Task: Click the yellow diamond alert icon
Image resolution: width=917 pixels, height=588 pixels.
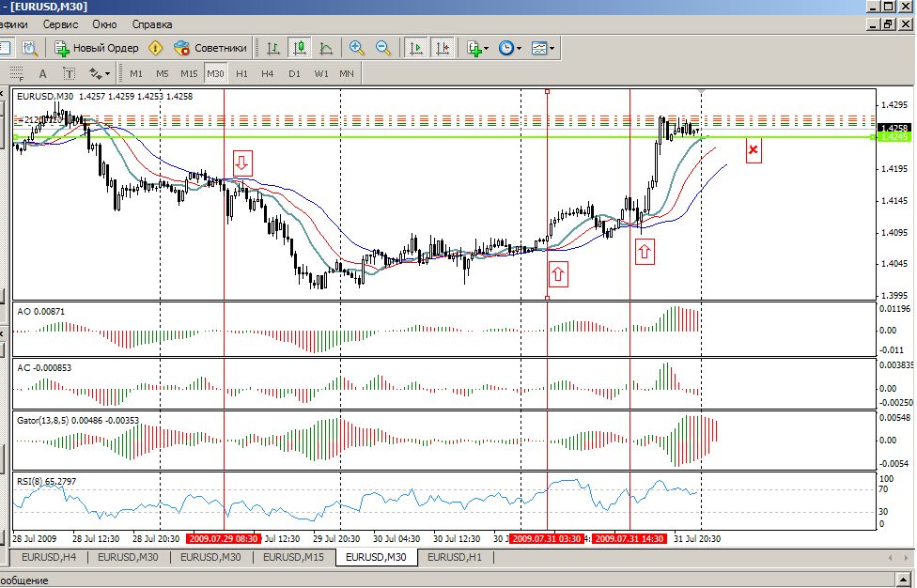Action: point(156,48)
